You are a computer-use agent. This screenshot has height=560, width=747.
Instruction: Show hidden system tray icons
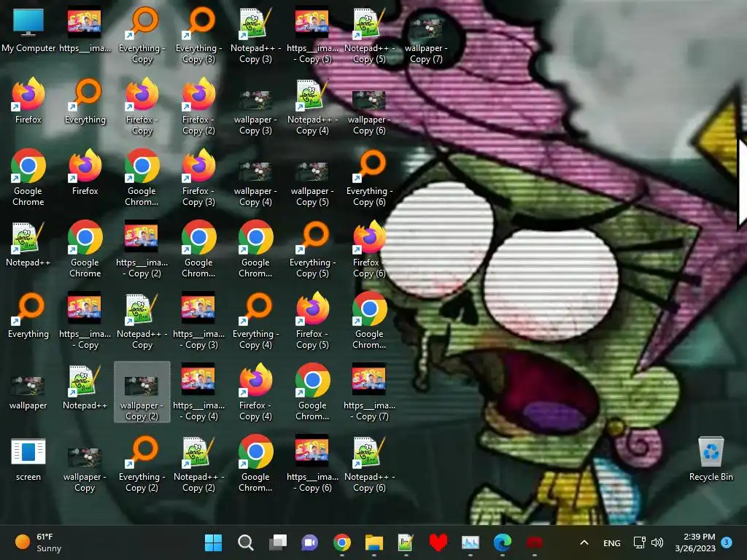[x=584, y=542]
